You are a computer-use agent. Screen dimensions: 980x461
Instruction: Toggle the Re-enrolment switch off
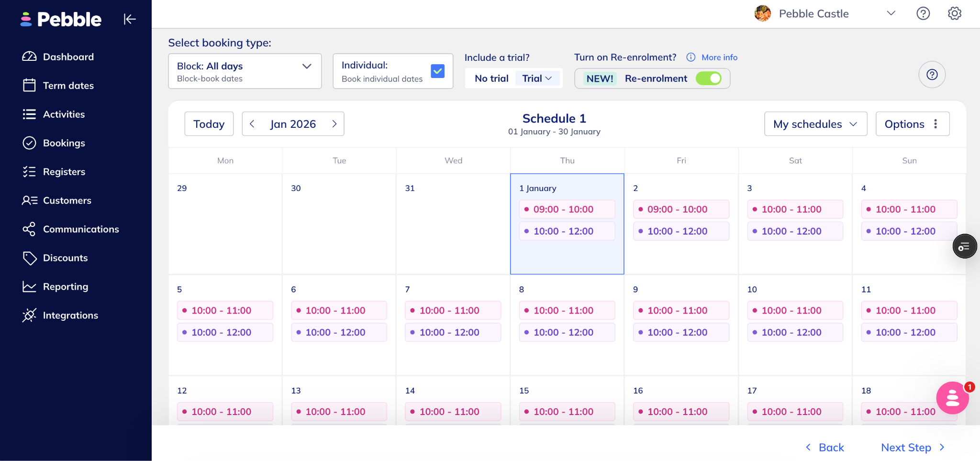(709, 79)
